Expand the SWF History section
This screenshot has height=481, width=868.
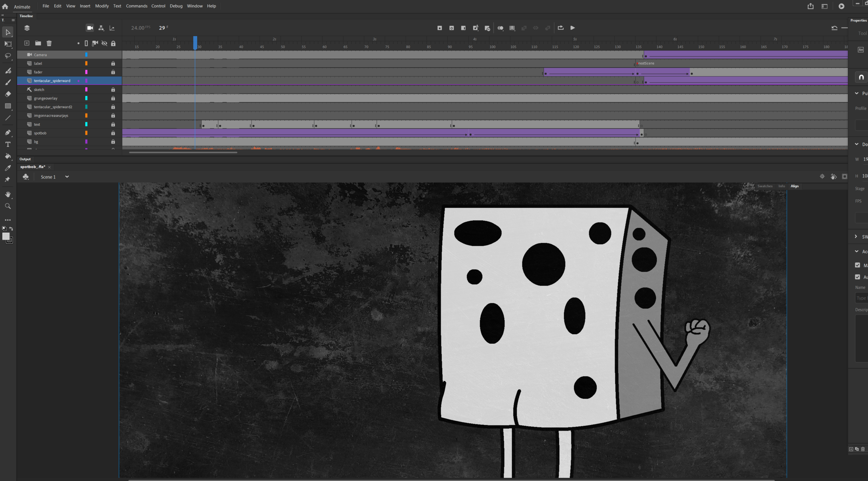856,236
